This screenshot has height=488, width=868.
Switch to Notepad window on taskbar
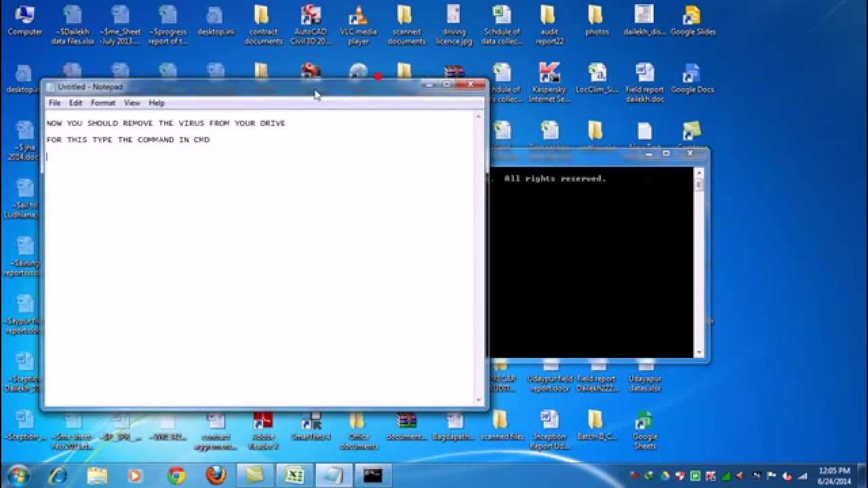click(x=334, y=475)
